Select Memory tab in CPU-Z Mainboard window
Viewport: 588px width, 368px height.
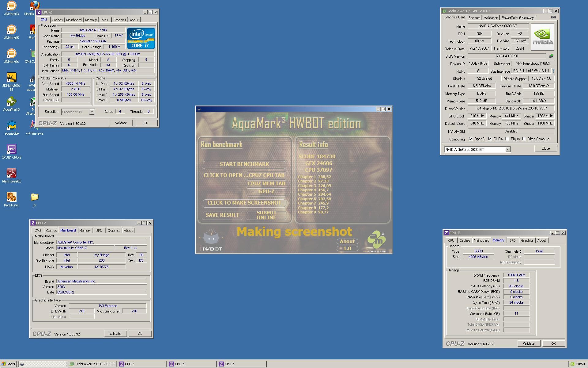point(85,231)
